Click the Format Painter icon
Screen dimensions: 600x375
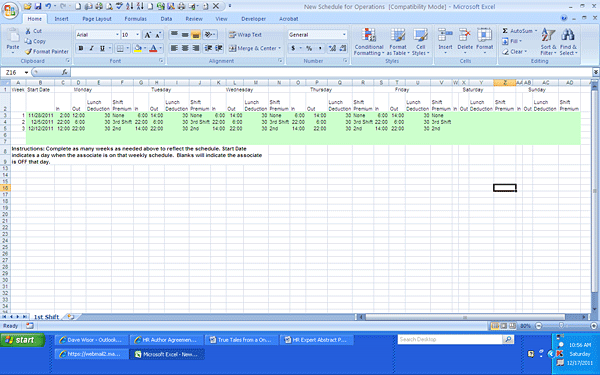(x=28, y=51)
